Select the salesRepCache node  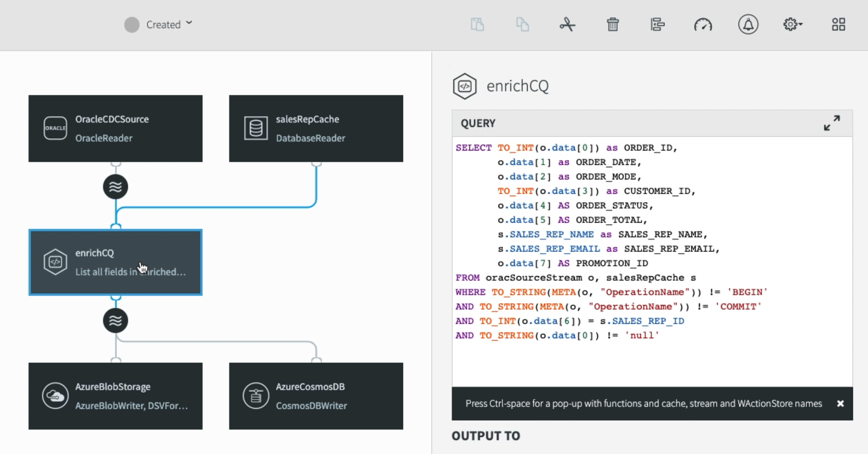click(x=316, y=129)
